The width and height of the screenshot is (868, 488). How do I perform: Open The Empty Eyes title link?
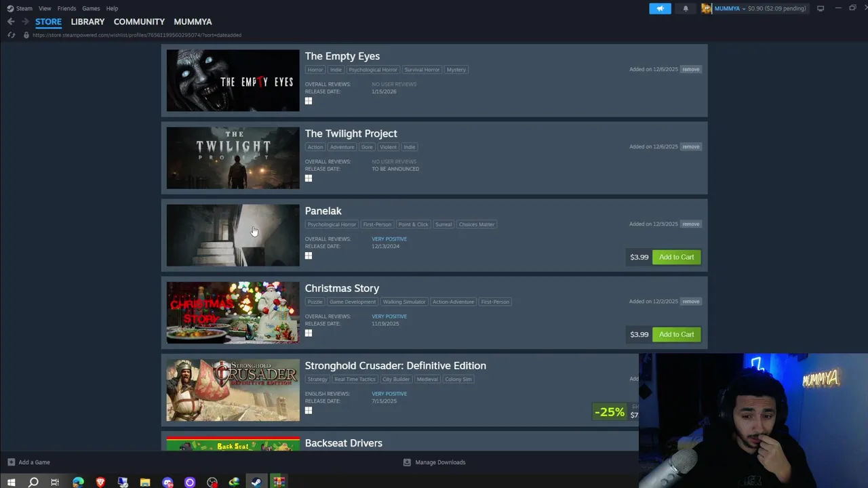pos(342,56)
